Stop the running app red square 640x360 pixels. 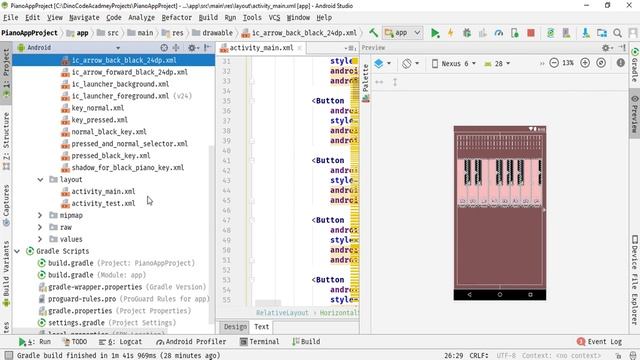coord(531,33)
